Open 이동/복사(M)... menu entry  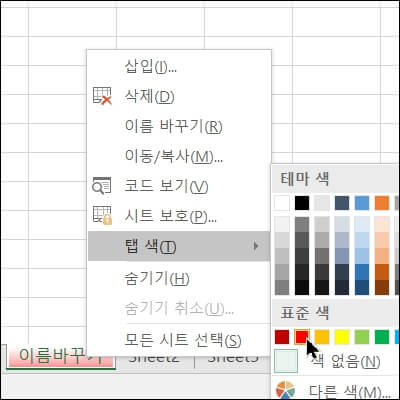[x=178, y=156]
